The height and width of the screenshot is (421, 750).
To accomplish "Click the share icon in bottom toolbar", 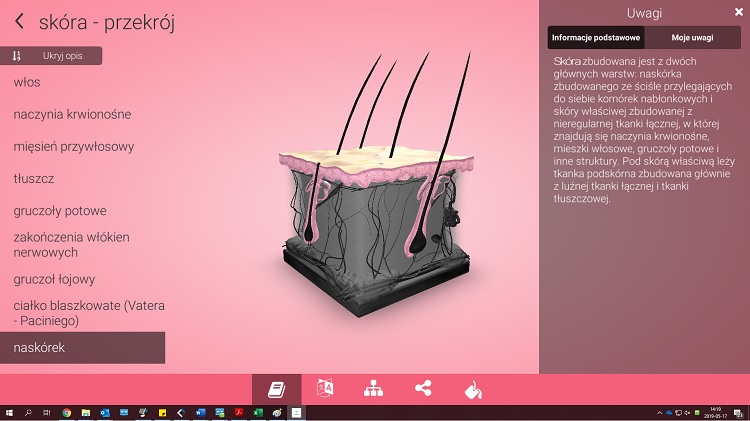I will click(422, 389).
